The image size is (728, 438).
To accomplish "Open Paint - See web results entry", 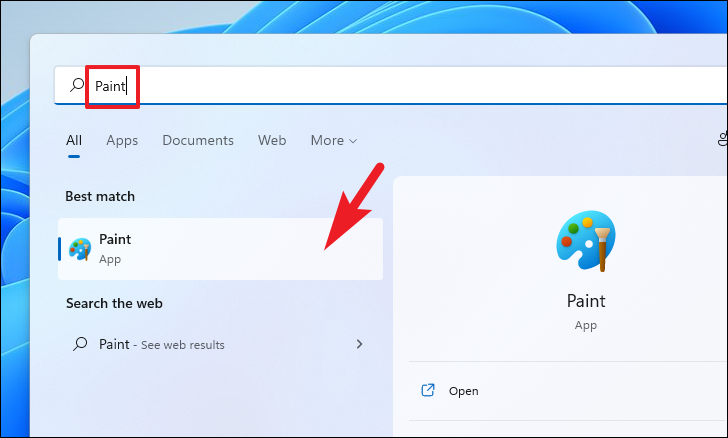I will tap(221, 344).
